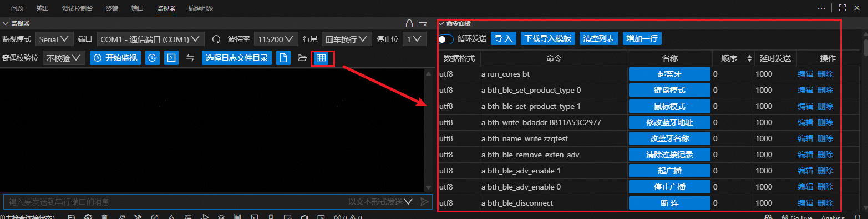Click the 增加一行 button
The image size is (868, 219).
point(642,38)
